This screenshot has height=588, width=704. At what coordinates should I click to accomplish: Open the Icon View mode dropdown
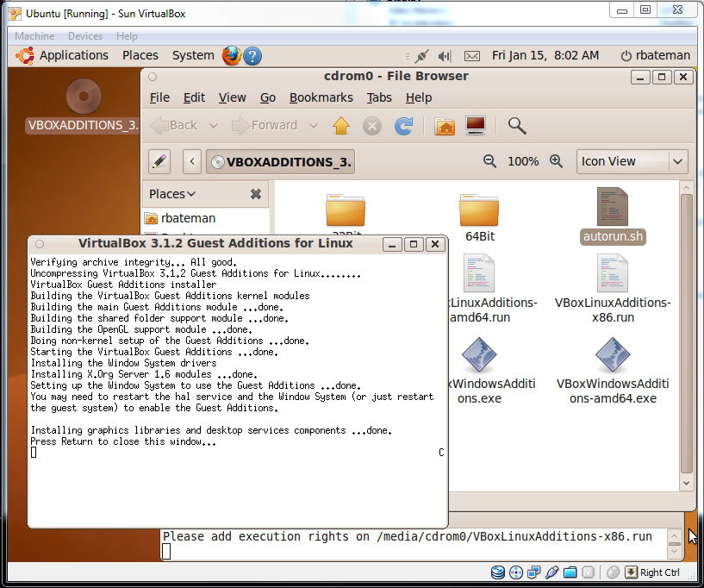(x=632, y=161)
